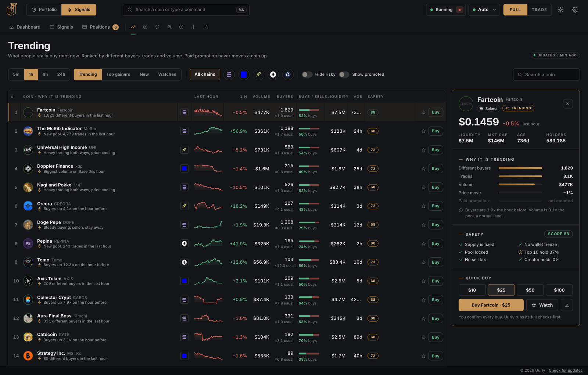Focus the command search bar

[186, 10]
